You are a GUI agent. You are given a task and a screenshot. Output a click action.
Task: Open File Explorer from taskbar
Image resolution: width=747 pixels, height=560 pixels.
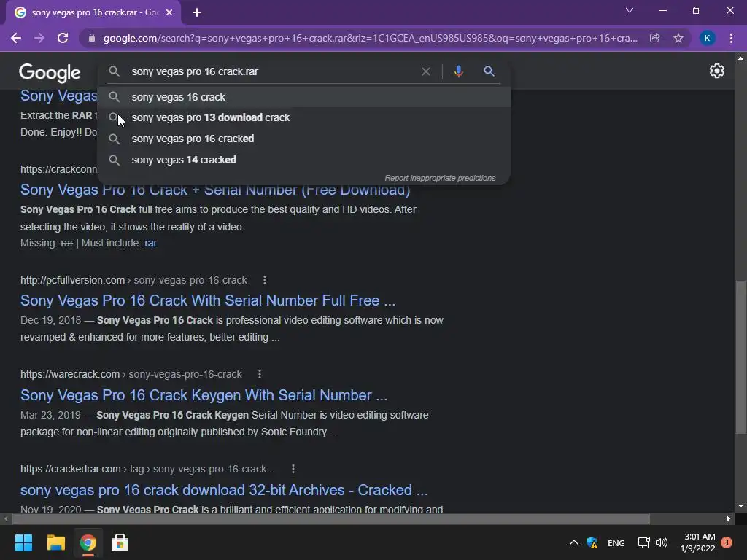click(55, 542)
